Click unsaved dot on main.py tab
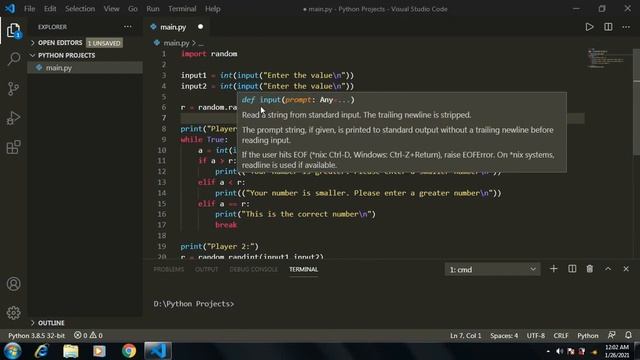The image size is (640, 360). [200, 27]
